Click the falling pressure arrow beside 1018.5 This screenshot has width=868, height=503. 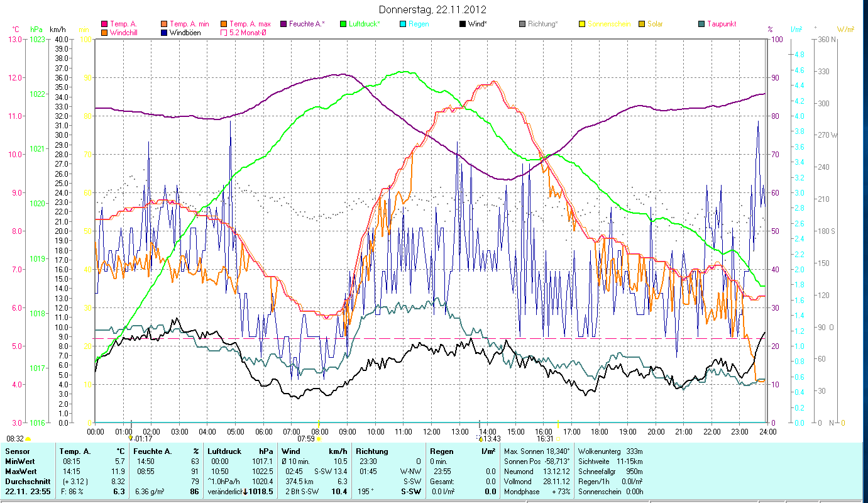[244, 492]
